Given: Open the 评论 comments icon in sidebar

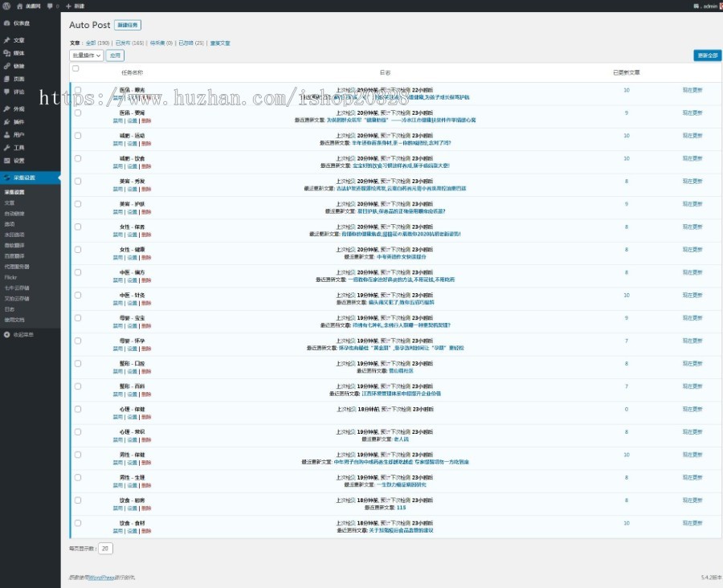Looking at the screenshot, I should click(x=7, y=92).
